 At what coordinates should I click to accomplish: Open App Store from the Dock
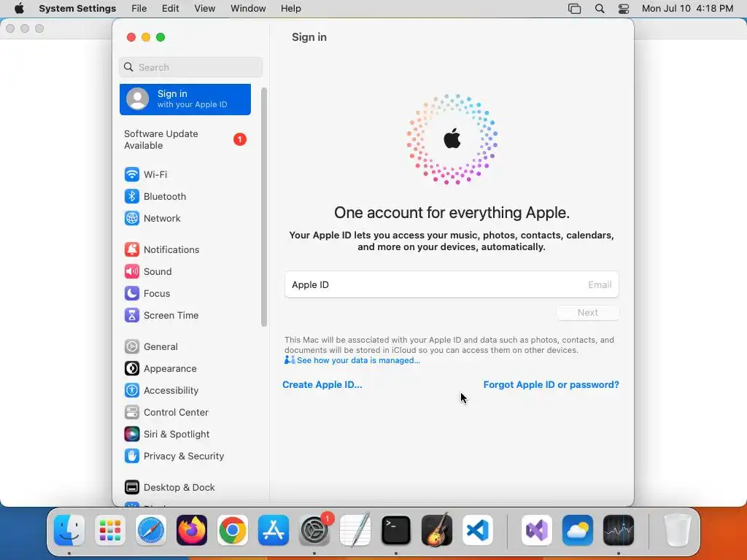coord(274,530)
